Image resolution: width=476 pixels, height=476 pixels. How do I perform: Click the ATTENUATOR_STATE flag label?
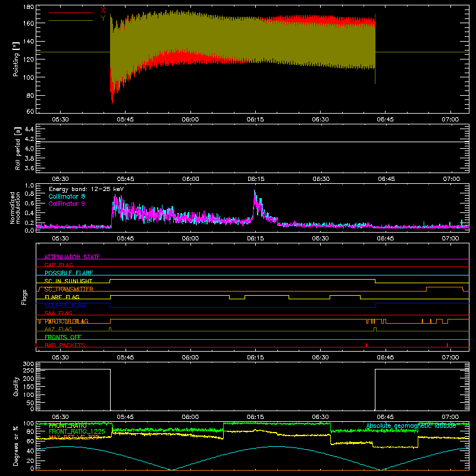pos(72,257)
